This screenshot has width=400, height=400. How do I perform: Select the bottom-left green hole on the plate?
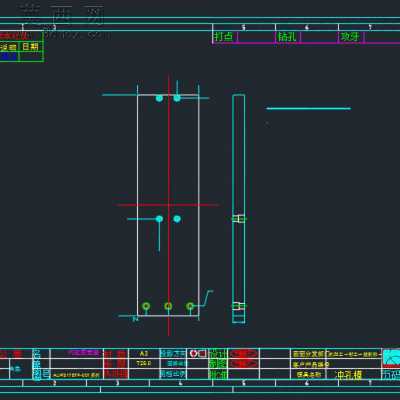click(x=146, y=306)
